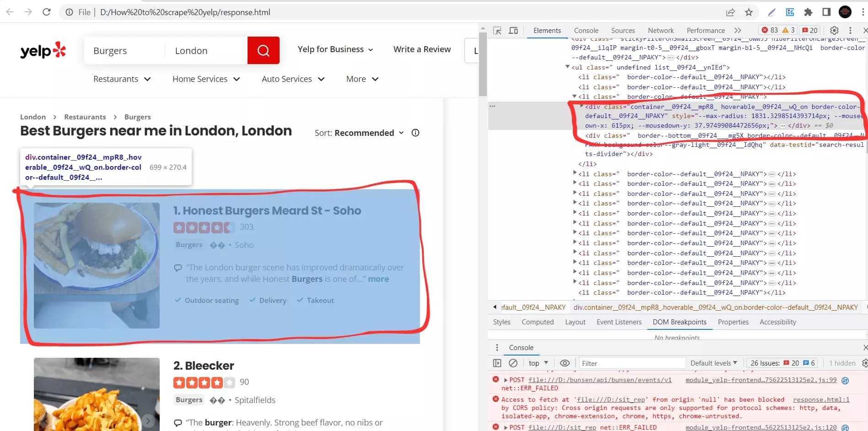Open console drawer three-dot menu

497,348
